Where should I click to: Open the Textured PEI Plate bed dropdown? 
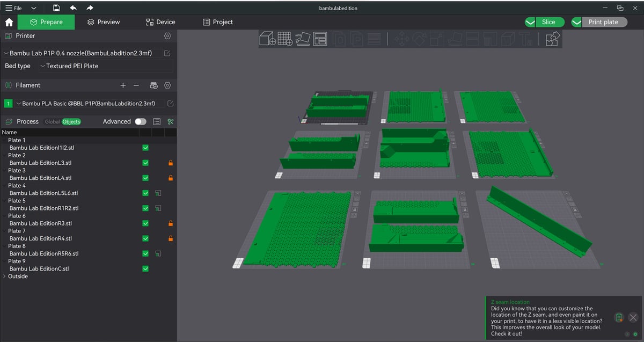[105, 66]
